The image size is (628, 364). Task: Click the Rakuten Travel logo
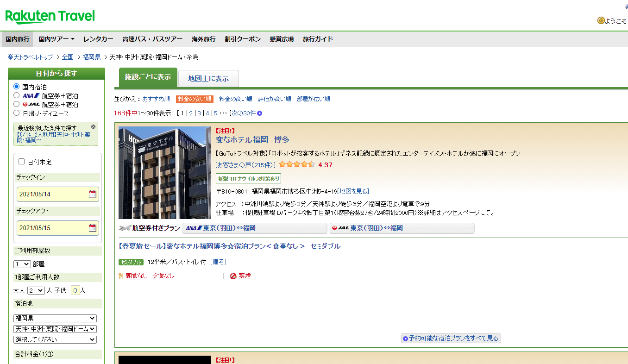point(50,17)
